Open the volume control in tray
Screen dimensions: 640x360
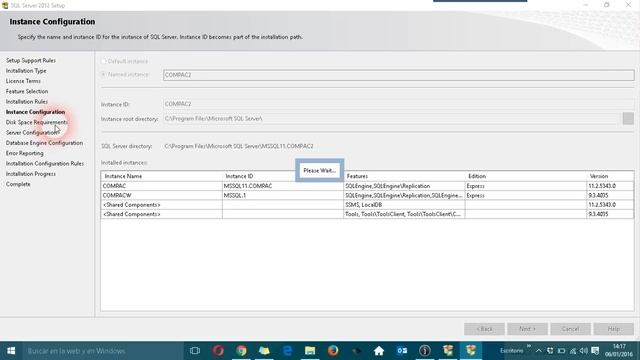[x=584, y=351]
